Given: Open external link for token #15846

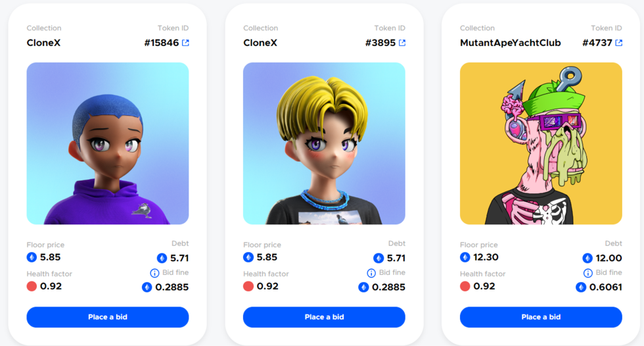Looking at the screenshot, I should click(x=185, y=43).
